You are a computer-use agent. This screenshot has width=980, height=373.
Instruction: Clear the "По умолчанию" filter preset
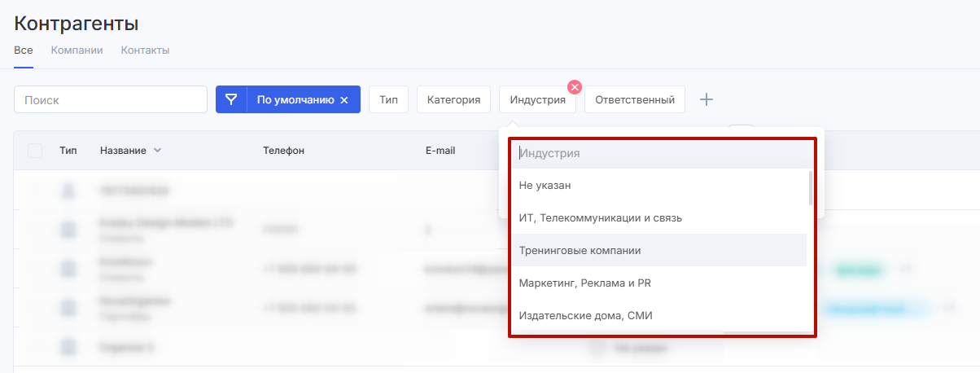coord(344,100)
